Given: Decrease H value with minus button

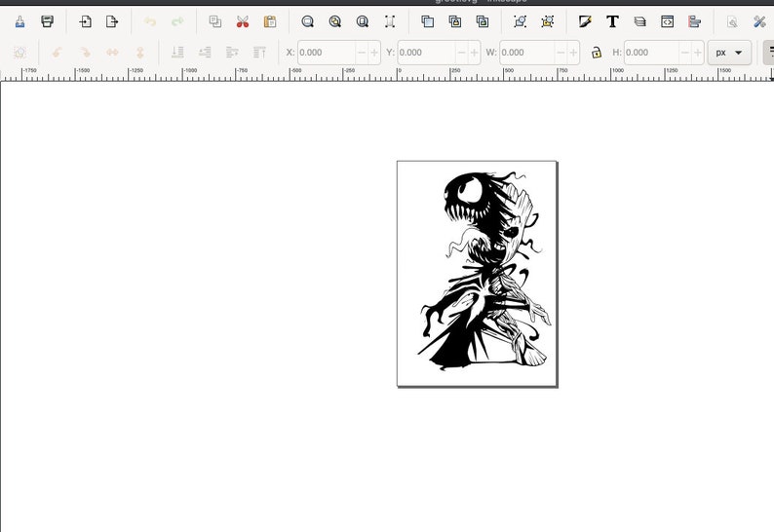Looking at the screenshot, I should [x=685, y=53].
